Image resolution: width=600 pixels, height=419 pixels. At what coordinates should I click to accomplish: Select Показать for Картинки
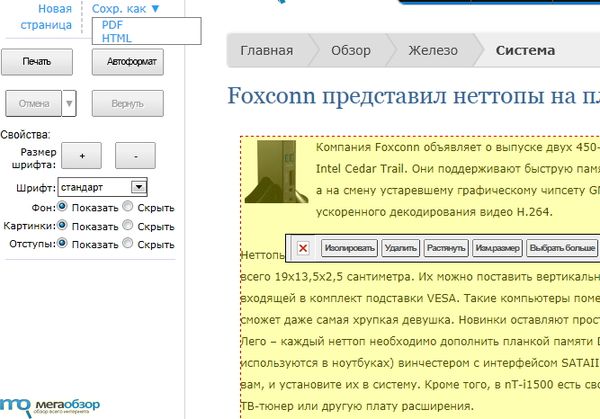(62, 225)
